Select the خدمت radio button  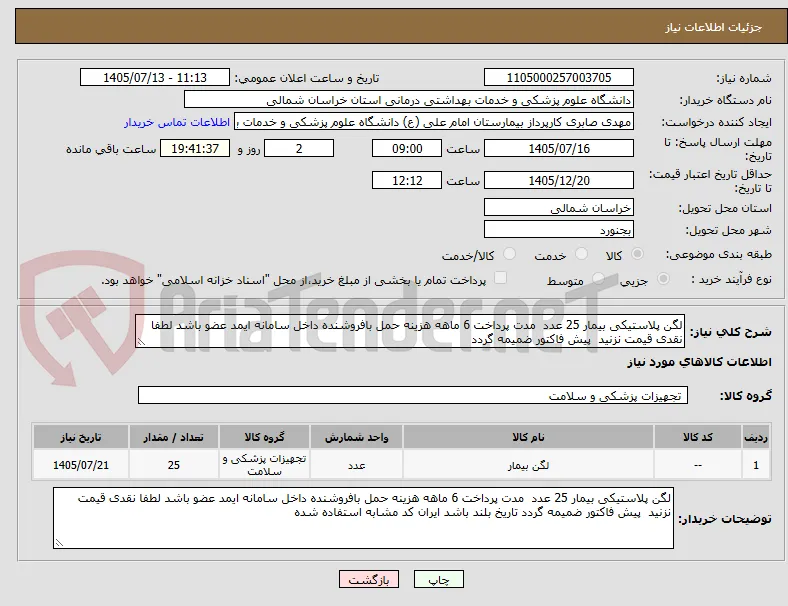pos(581,254)
